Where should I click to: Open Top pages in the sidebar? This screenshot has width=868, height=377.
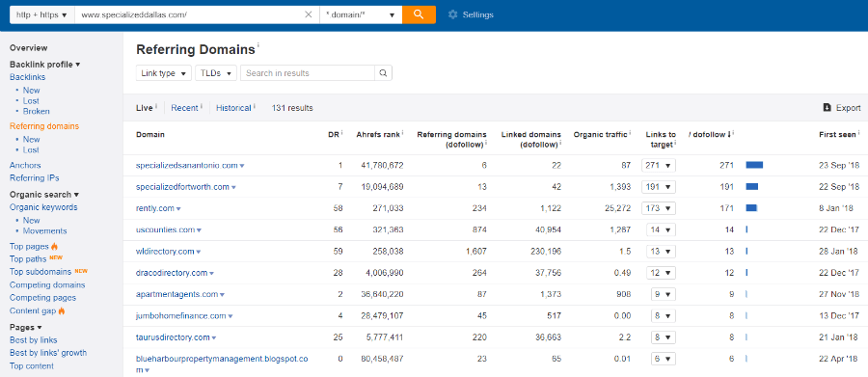[x=29, y=246]
